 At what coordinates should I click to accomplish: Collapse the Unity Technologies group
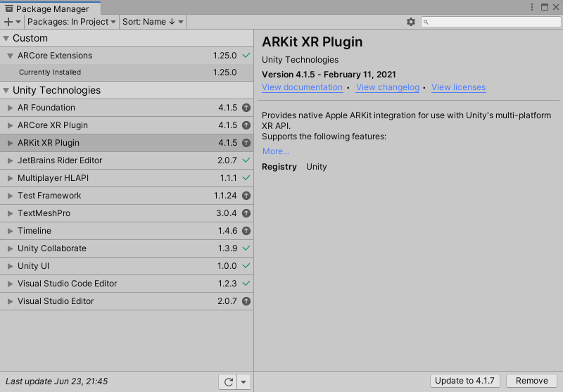tap(6, 91)
